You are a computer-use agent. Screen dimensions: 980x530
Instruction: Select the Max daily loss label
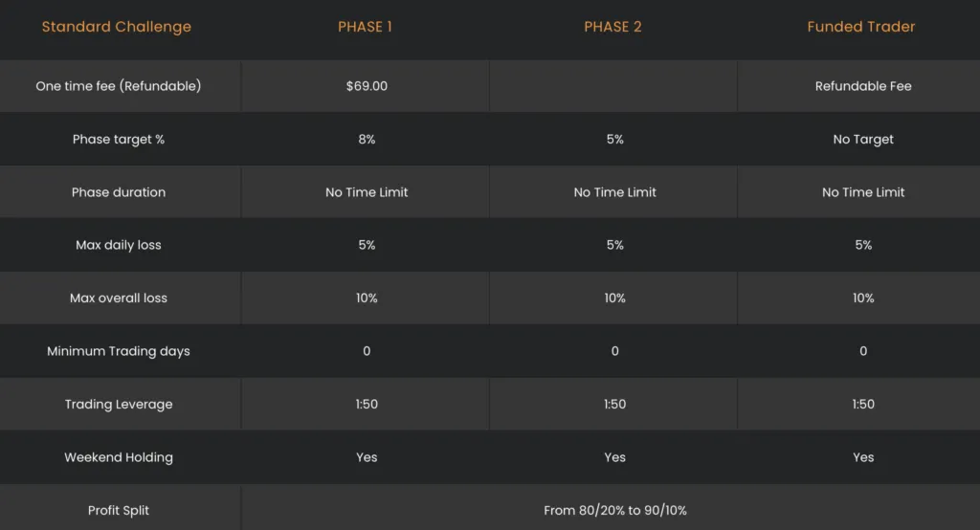(x=119, y=245)
